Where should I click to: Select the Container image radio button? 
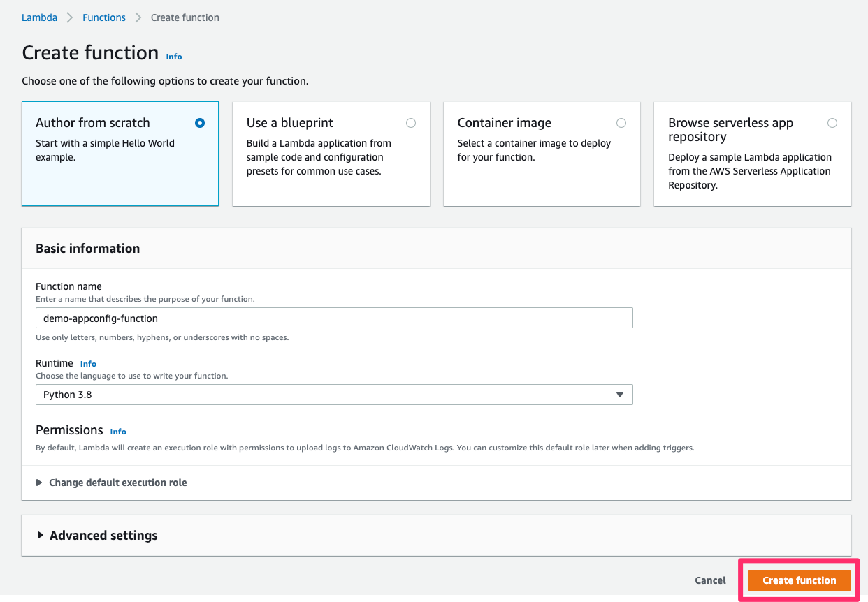point(621,123)
